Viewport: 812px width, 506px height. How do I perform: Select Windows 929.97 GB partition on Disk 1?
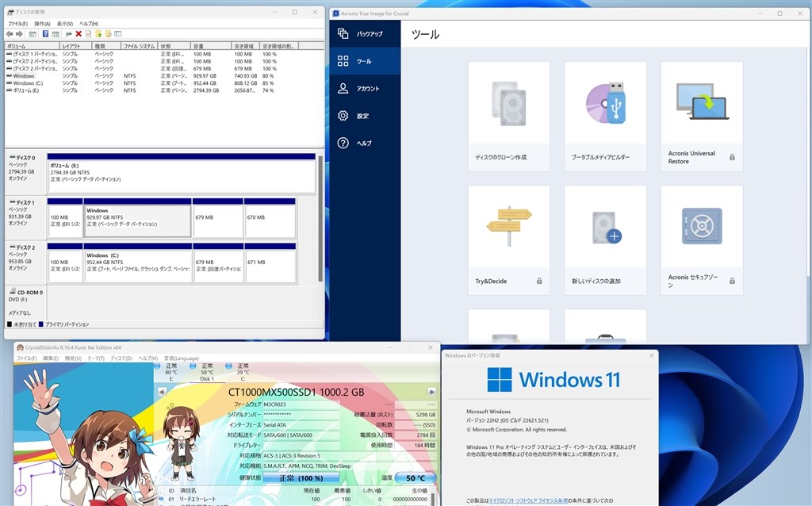pos(137,217)
